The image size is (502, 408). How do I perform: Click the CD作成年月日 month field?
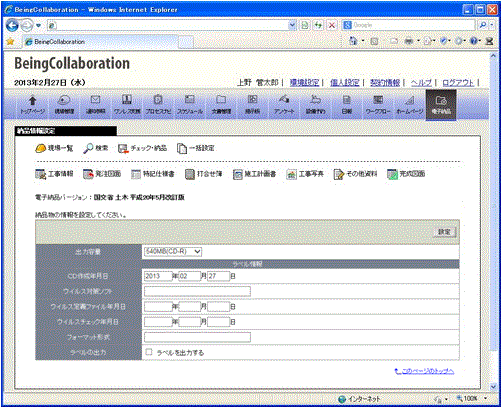(x=190, y=276)
